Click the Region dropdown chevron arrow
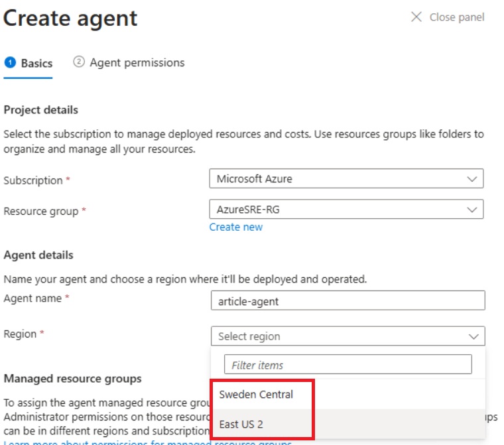The height and width of the screenshot is (445, 504). click(473, 336)
